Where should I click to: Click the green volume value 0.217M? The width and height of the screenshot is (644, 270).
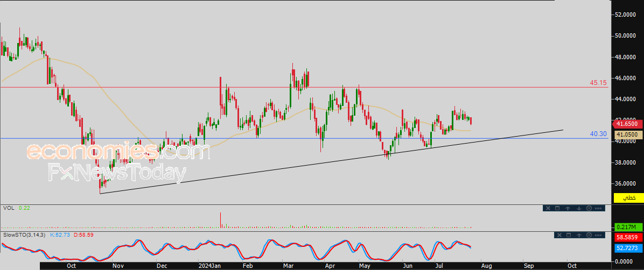tap(628, 227)
